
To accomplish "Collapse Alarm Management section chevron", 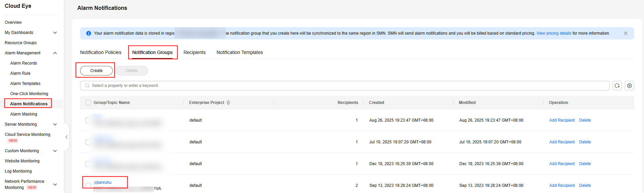I will (55, 53).
